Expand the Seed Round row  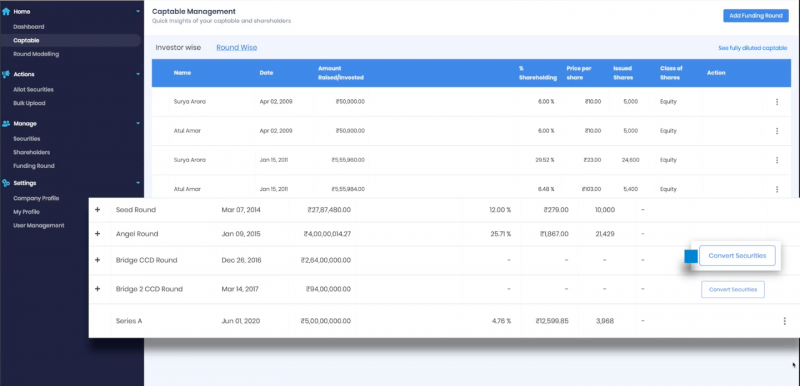[x=97, y=210]
